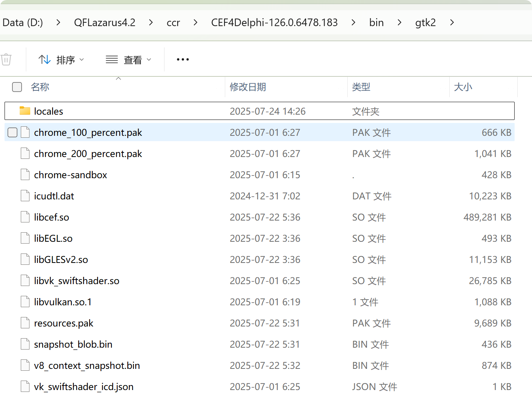This screenshot has height=401, width=532.
Task: Select the file name libcef.so
Action: click(x=51, y=217)
